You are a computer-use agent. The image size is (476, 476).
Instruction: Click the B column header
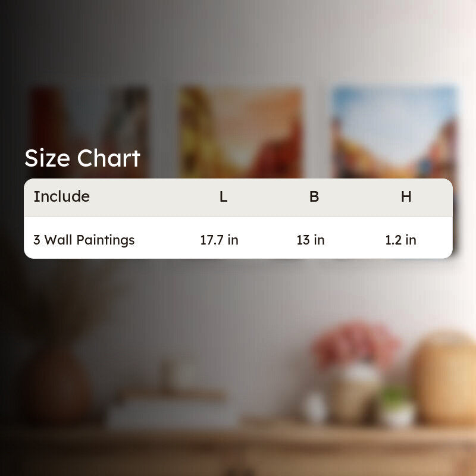[x=314, y=197]
